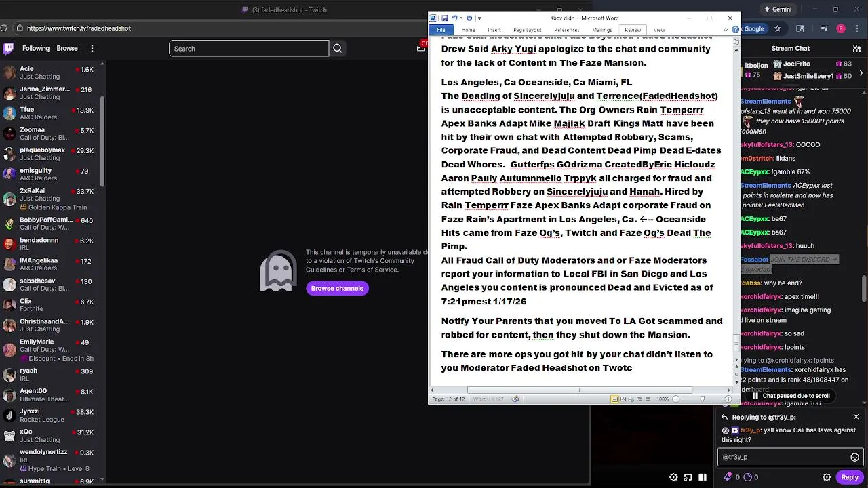Open chat settings gear icon
Image resolution: width=868 pixels, height=488 pixels.
coord(827,477)
